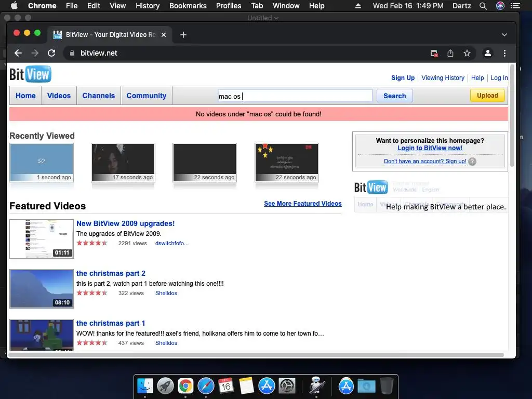Click the 08:10 video thumbnail

(42, 289)
